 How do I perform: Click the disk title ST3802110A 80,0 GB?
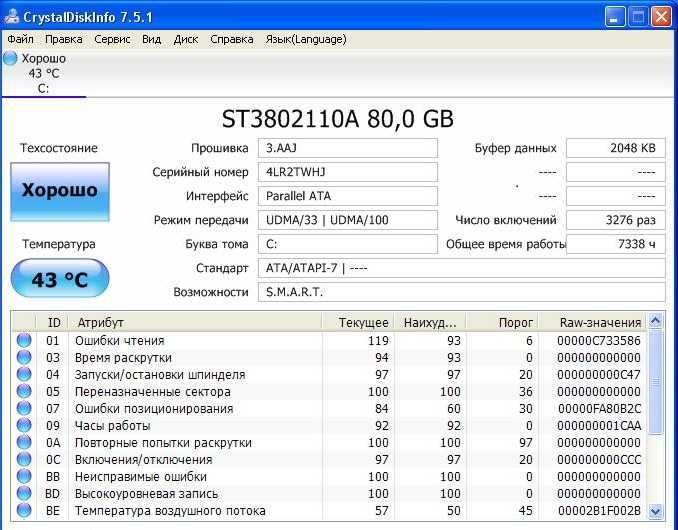pos(338,119)
